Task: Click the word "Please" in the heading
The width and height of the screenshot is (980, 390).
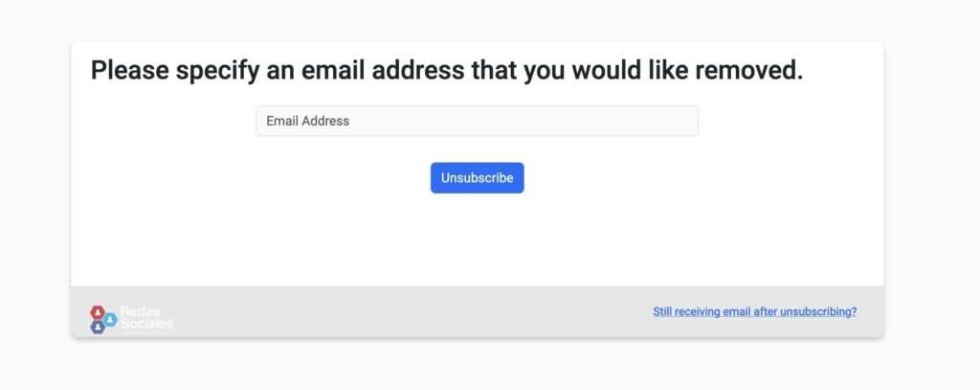Action: pyautogui.click(x=130, y=70)
